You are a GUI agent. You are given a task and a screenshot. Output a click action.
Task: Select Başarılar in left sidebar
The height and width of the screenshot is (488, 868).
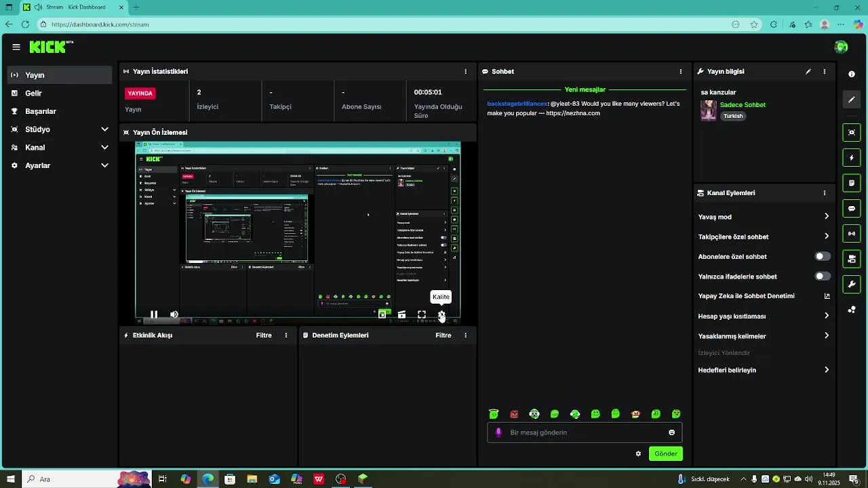coord(60,111)
